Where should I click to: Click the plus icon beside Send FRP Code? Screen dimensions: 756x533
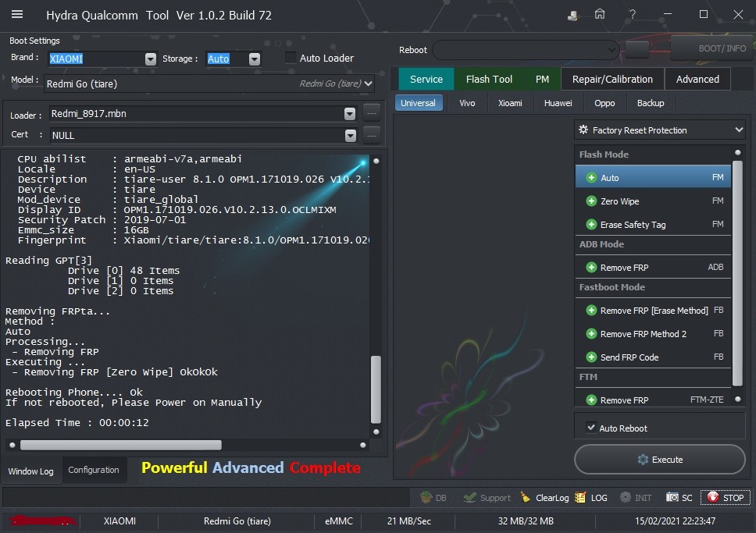tap(591, 357)
